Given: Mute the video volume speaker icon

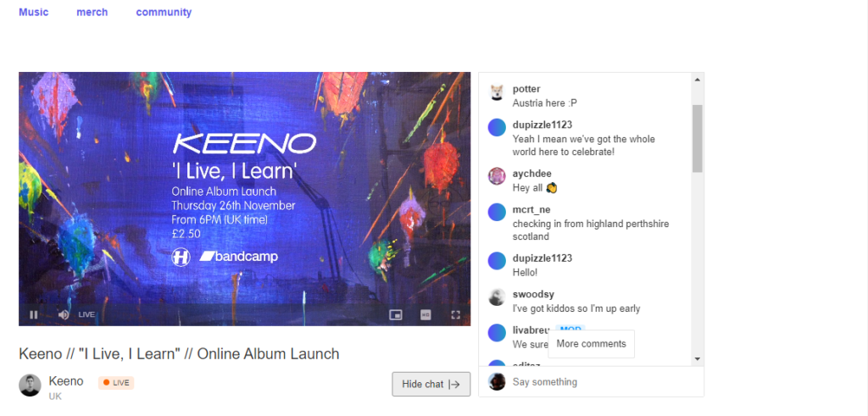Looking at the screenshot, I should coord(64,315).
